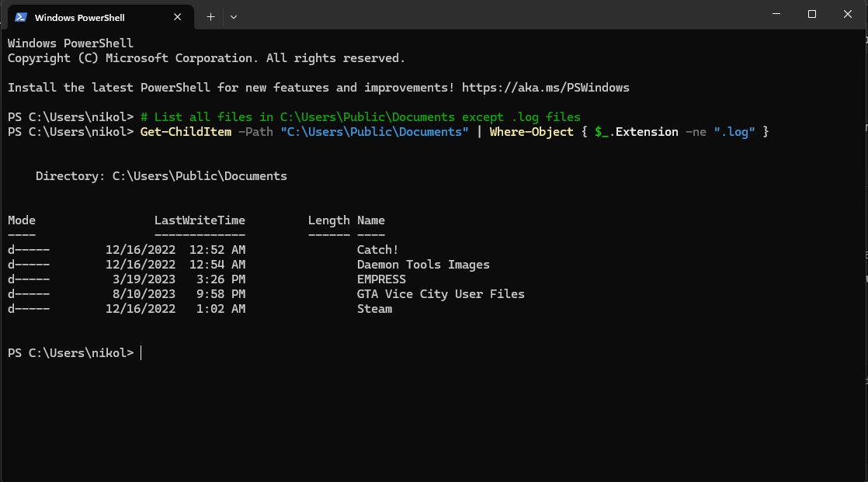Screen dimensions: 868x482
Task: Maximize the terminal window
Action: pyautogui.click(x=811, y=14)
